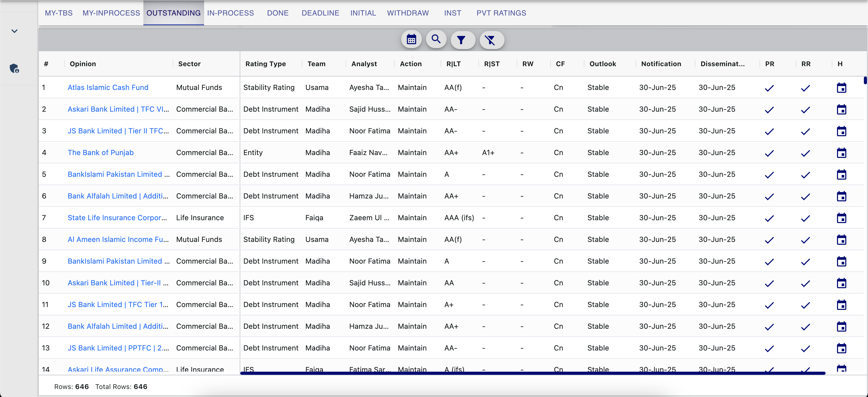868x397 pixels.
Task: Click RR checkmark for State Life Insurance row
Action: coord(805,218)
